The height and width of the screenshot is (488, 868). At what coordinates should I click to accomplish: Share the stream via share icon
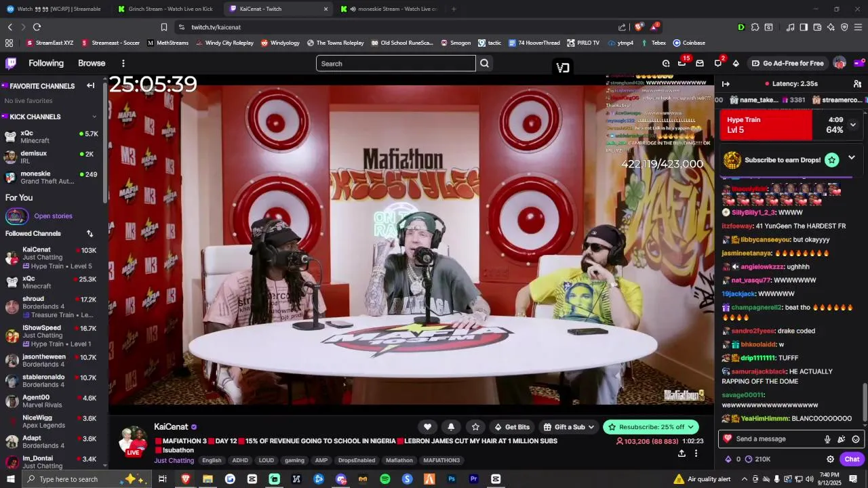pos(682,453)
